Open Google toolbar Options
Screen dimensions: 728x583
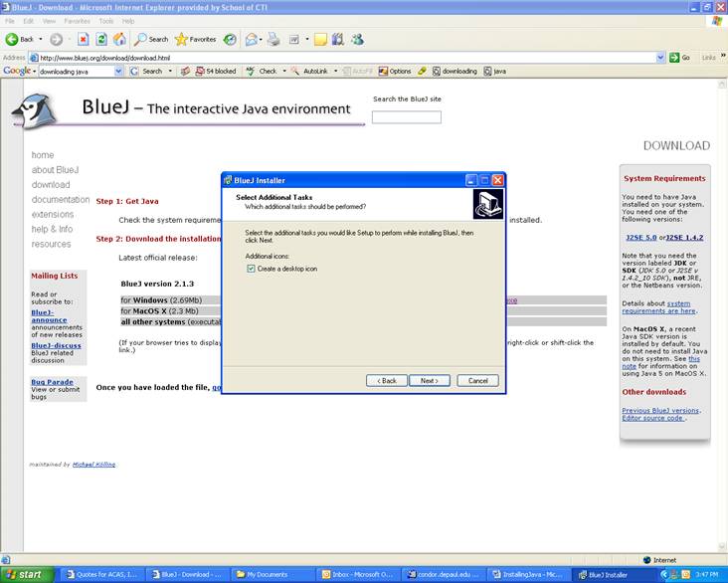(395, 71)
